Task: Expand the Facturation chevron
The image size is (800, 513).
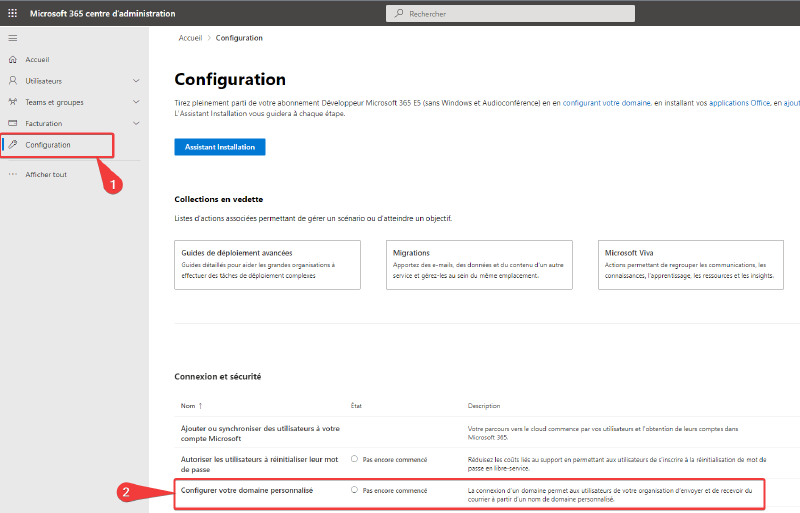Action: (136, 123)
